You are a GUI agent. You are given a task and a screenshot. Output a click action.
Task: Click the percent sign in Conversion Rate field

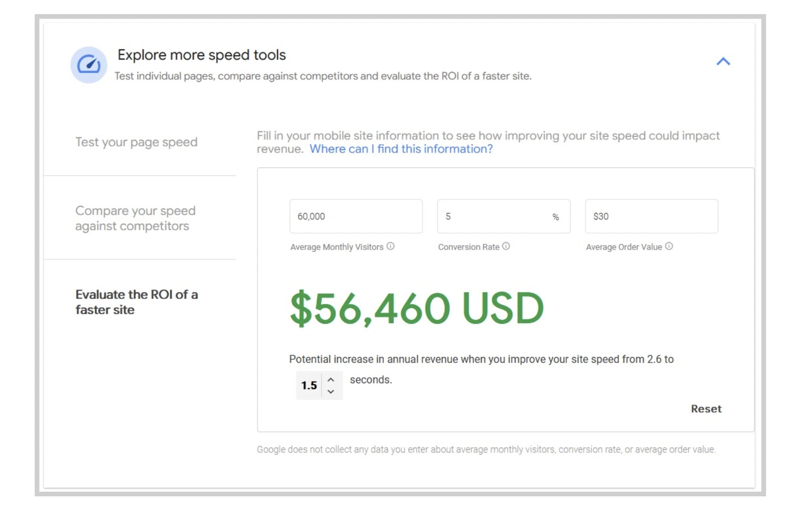[556, 217]
